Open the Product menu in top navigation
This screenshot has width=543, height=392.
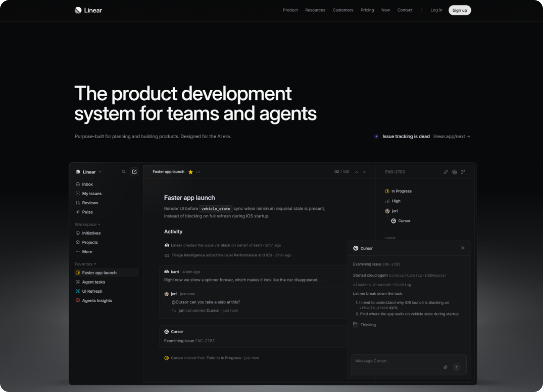290,10
